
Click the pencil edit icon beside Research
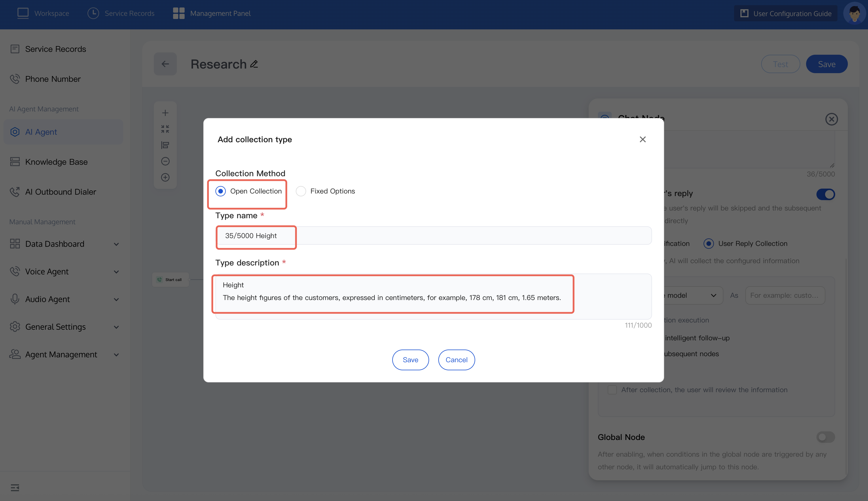(254, 64)
